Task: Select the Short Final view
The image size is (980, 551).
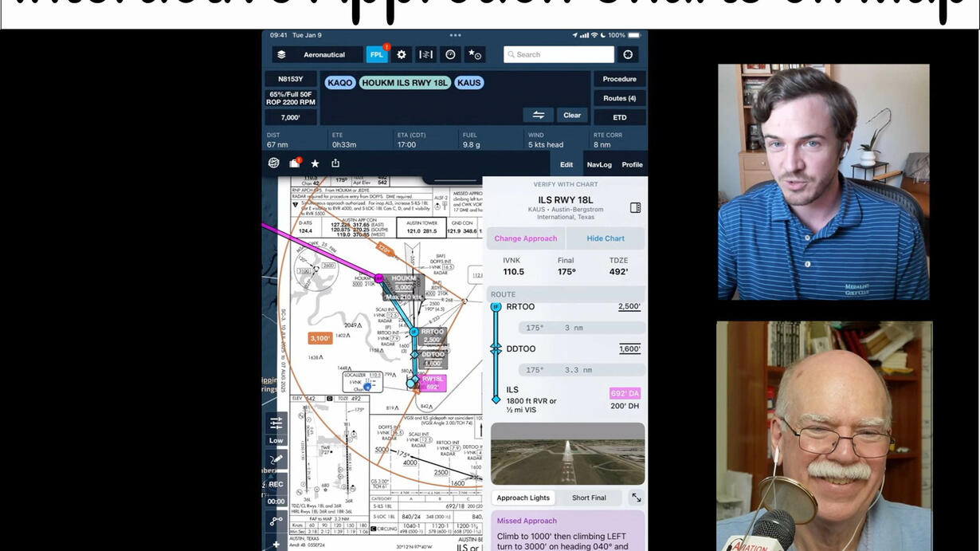Action: pos(588,498)
